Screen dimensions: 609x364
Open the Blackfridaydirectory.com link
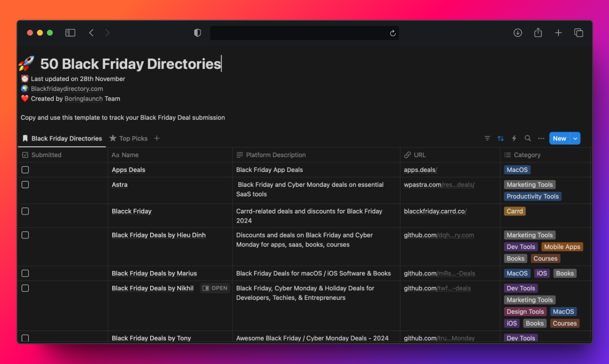point(67,89)
